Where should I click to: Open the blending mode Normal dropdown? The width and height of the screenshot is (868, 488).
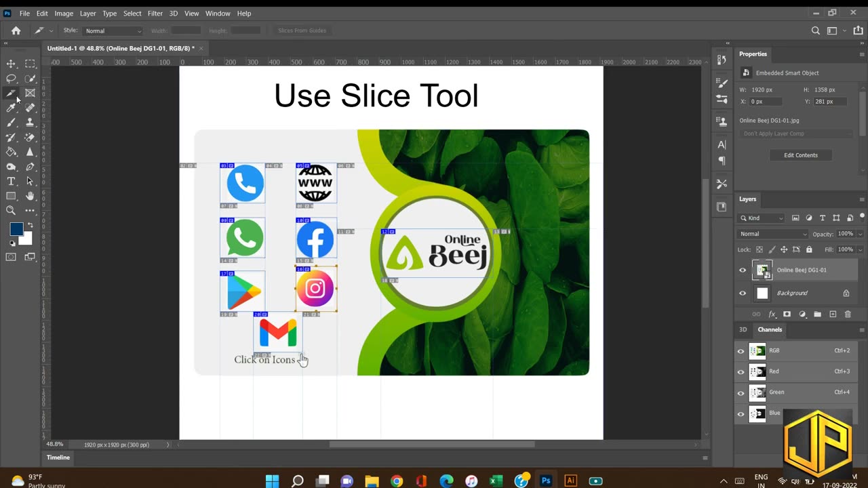point(773,234)
